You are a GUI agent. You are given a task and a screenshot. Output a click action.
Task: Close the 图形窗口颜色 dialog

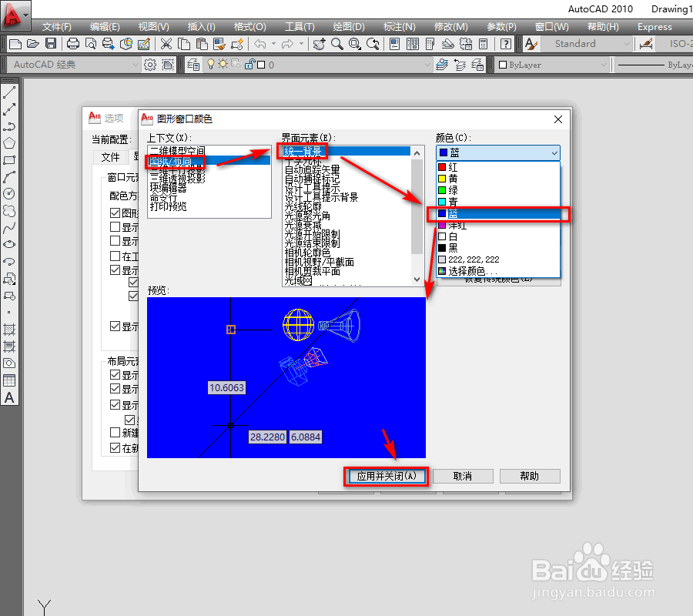coord(558,119)
